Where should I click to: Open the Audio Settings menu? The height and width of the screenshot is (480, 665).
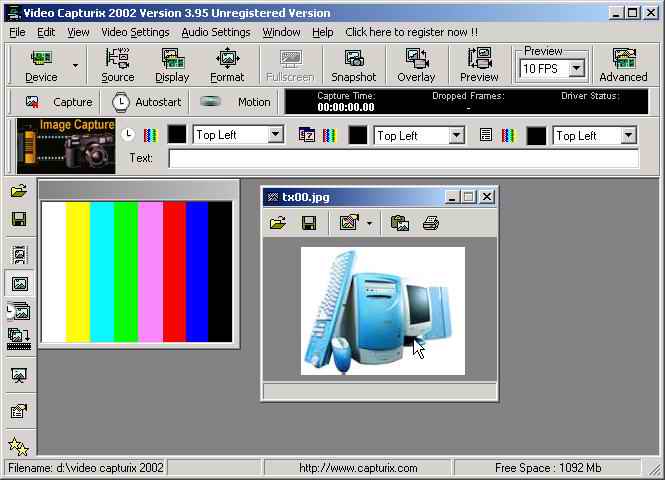pyautogui.click(x=216, y=32)
